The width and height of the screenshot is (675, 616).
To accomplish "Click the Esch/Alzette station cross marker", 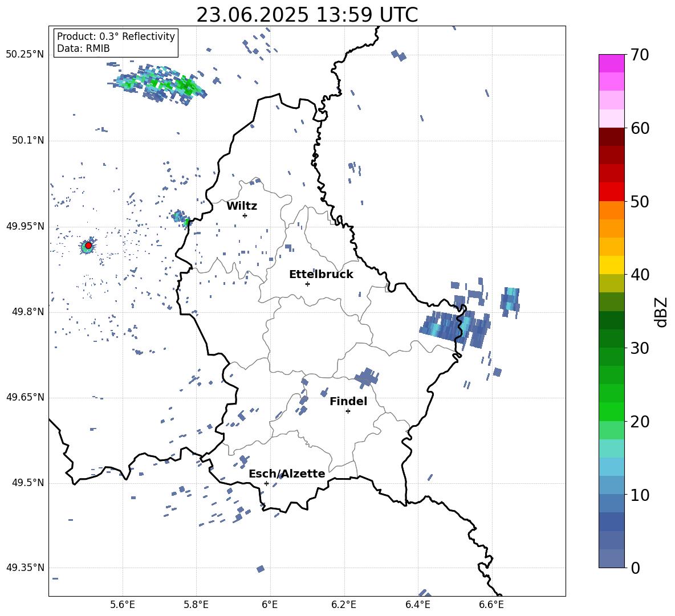I will coord(266,483).
